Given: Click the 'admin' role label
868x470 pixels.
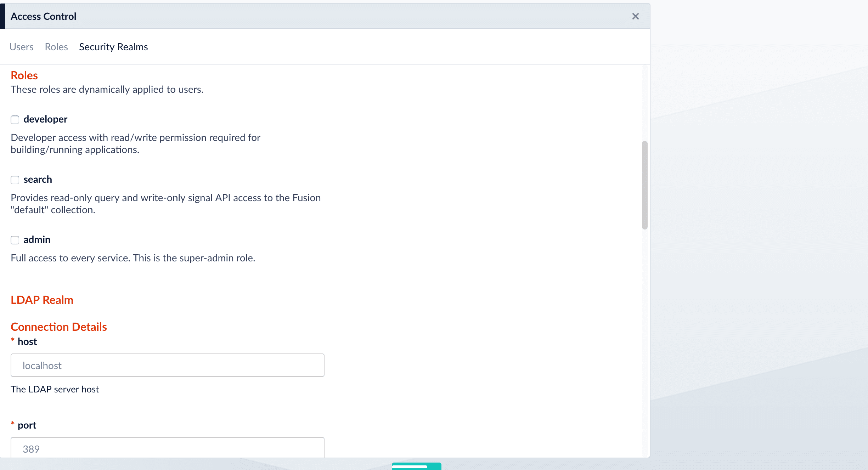Looking at the screenshot, I should point(37,240).
